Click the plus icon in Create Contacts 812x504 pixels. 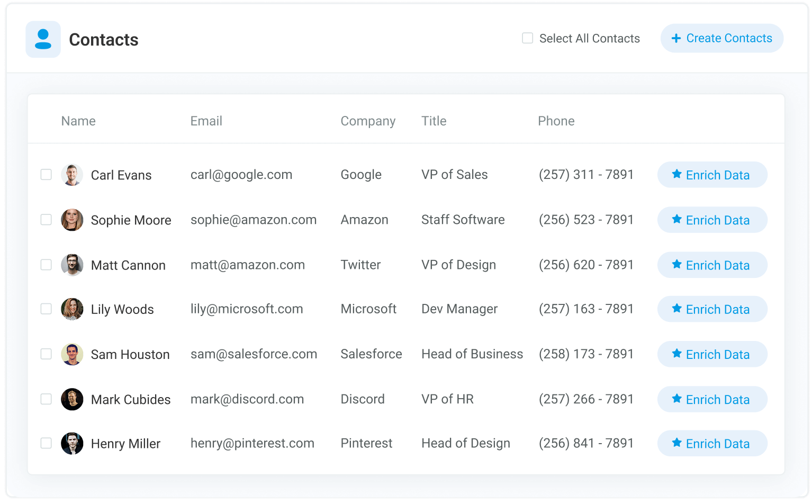pos(676,38)
